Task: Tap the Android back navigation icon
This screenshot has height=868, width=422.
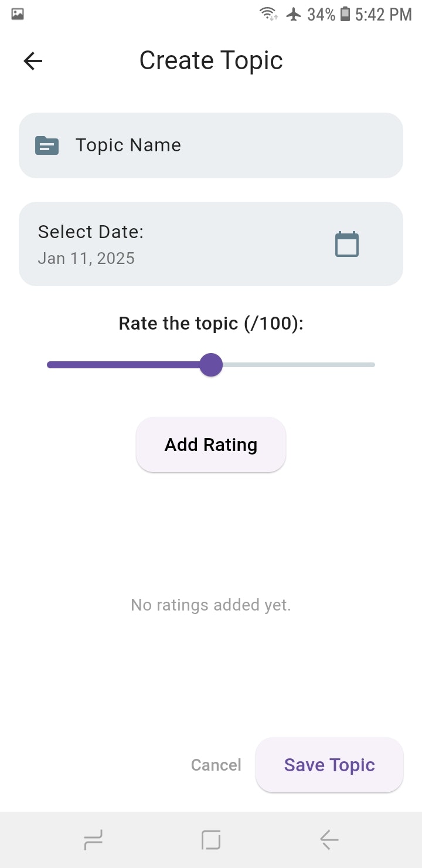Action: click(x=329, y=840)
